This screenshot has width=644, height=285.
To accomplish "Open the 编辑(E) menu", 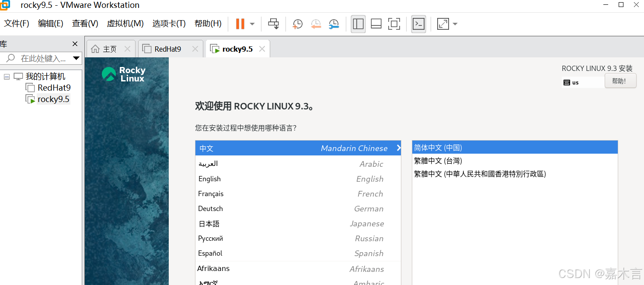I will coord(51,24).
